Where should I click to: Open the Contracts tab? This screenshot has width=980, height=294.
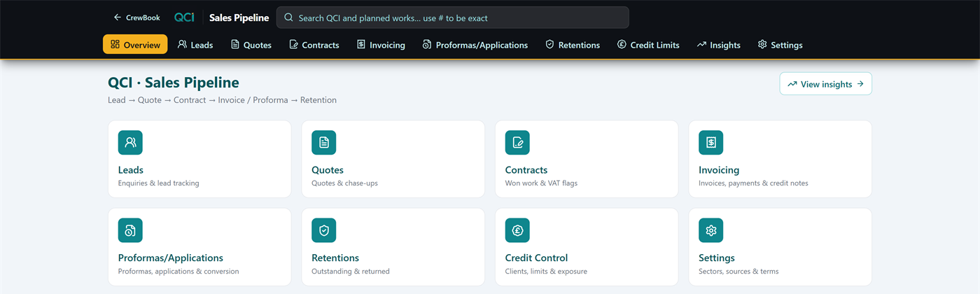314,44
